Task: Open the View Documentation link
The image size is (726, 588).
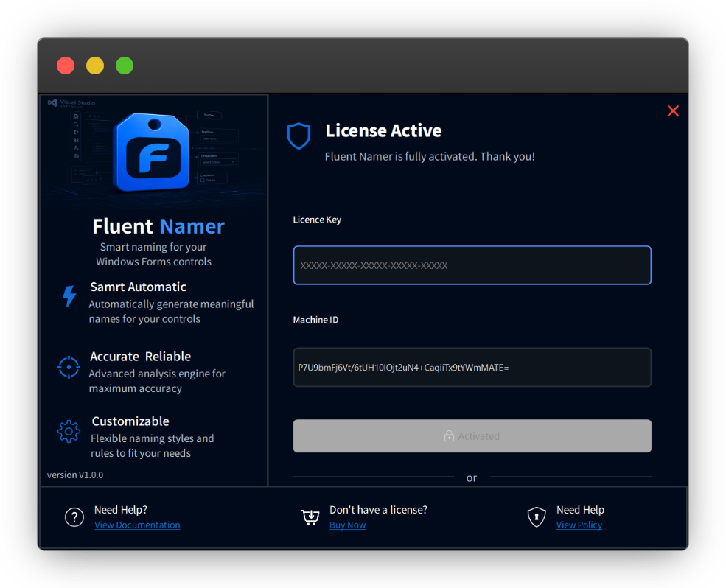Action: [137, 525]
